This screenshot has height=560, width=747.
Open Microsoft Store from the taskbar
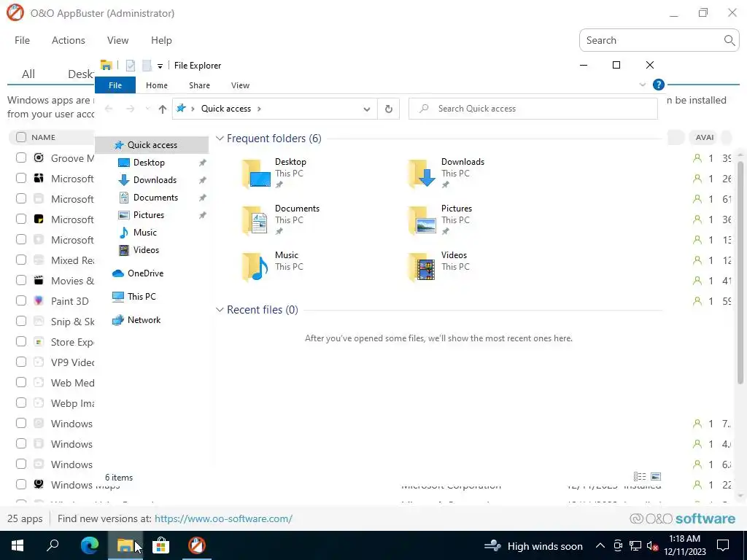click(x=161, y=545)
